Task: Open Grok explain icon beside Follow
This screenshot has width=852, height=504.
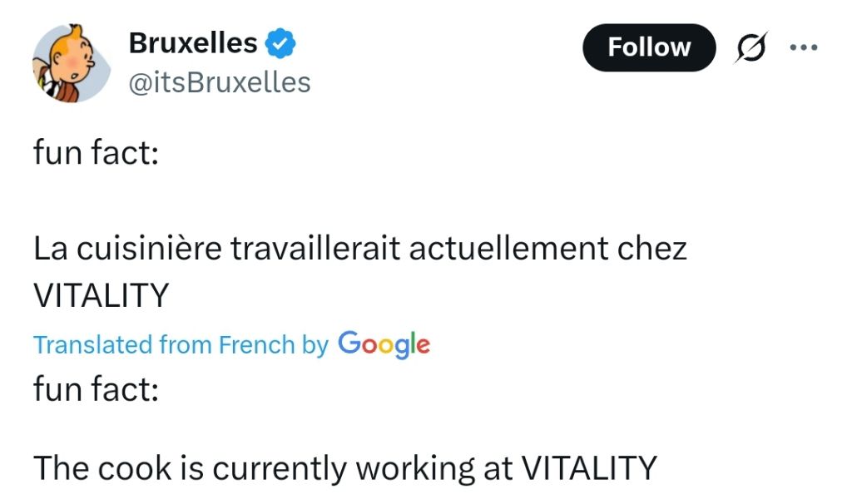Action: pyautogui.click(x=751, y=47)
